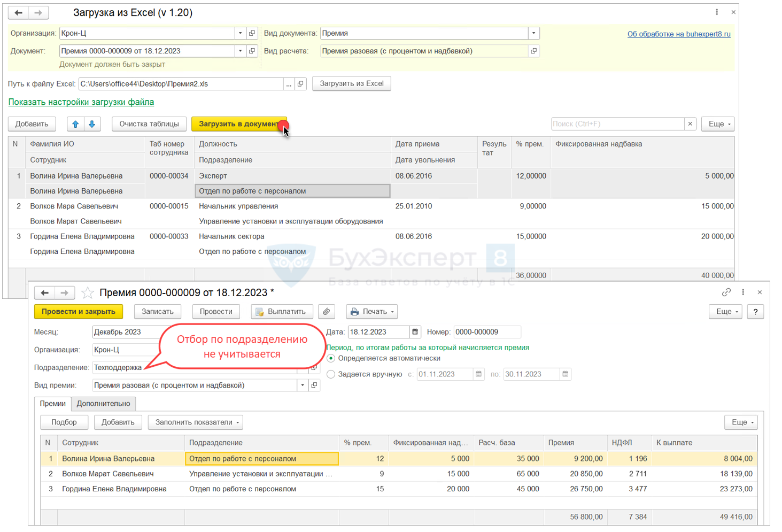The image size is (782, 532).
Task: Select the Определяется автоматически radio option
Action: coord(331,358)
